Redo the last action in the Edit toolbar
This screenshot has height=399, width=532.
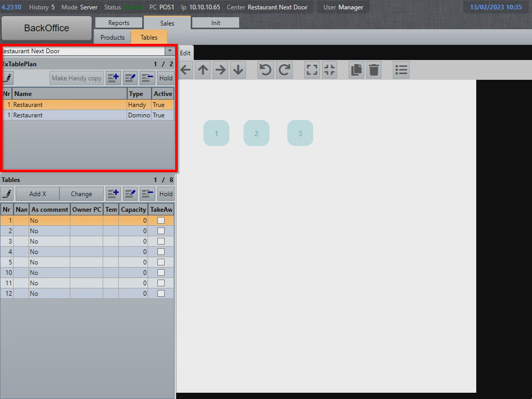(x=284, y=69)
